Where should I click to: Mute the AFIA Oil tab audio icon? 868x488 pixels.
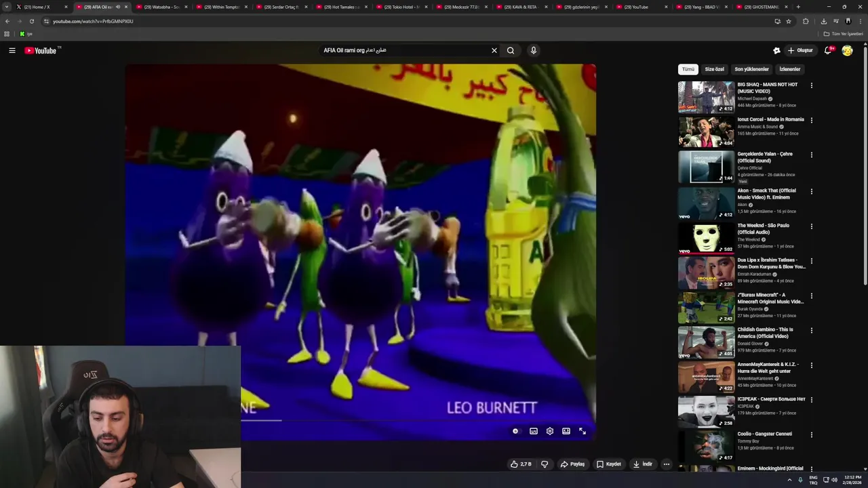(x=117, y=7)
